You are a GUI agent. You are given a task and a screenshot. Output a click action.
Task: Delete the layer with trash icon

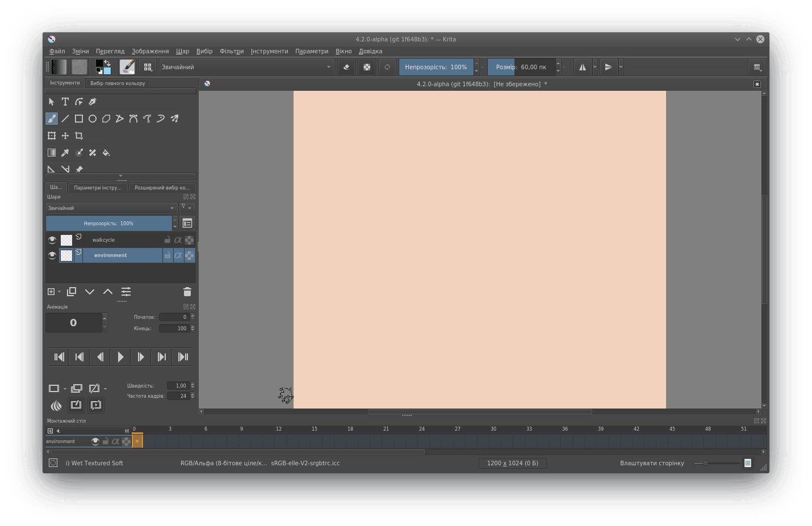187,292
